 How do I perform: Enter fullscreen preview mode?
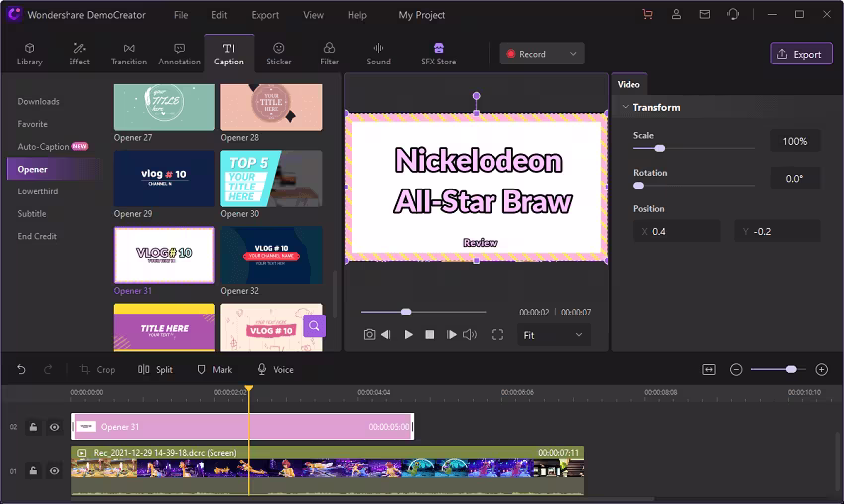[497, 335]
